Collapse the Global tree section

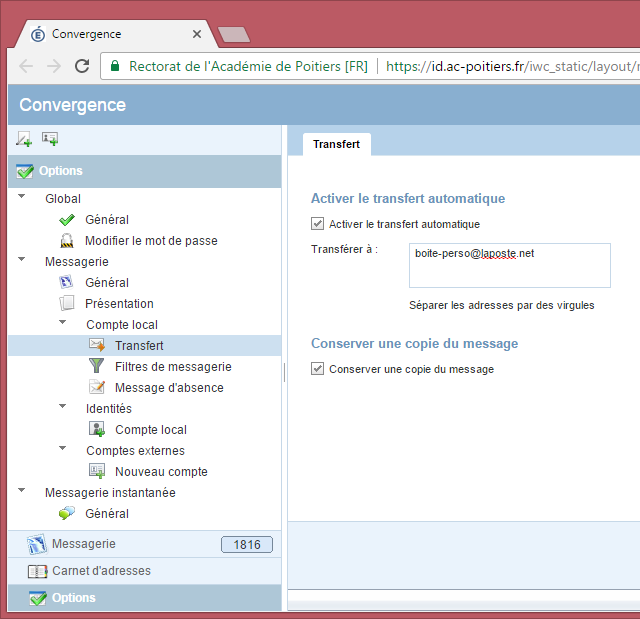pos(22,198)
